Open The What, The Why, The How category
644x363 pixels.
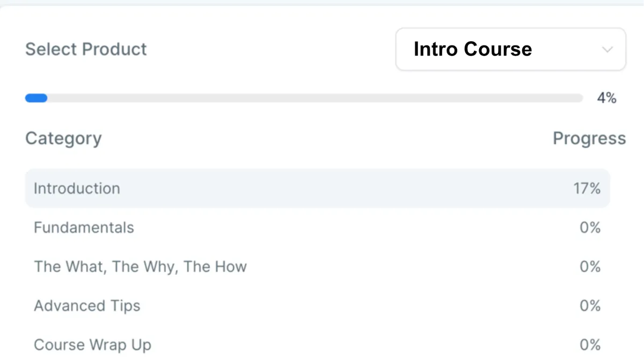click(317, 267)
